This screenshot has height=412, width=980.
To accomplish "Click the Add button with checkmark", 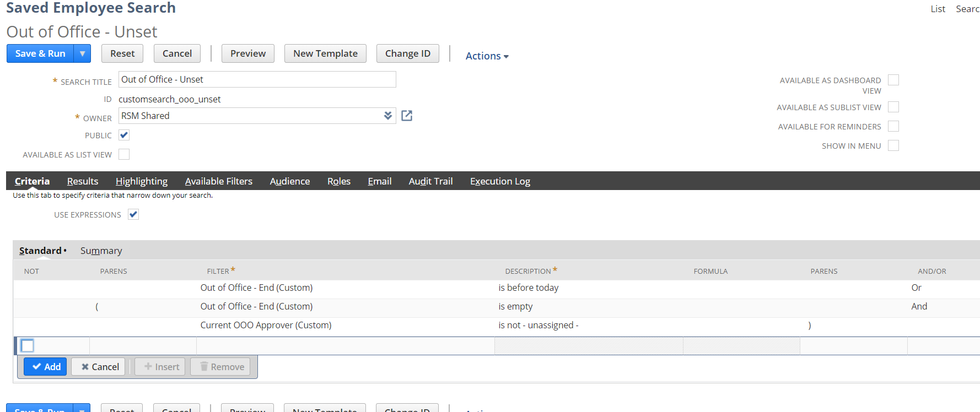I will click(x=46, y=367).
